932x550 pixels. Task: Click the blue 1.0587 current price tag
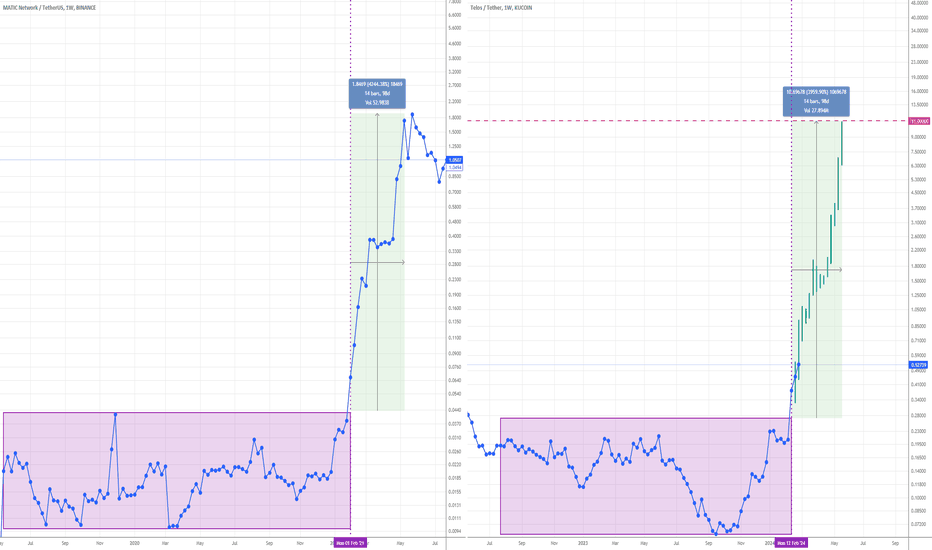[x=455, y=160]
